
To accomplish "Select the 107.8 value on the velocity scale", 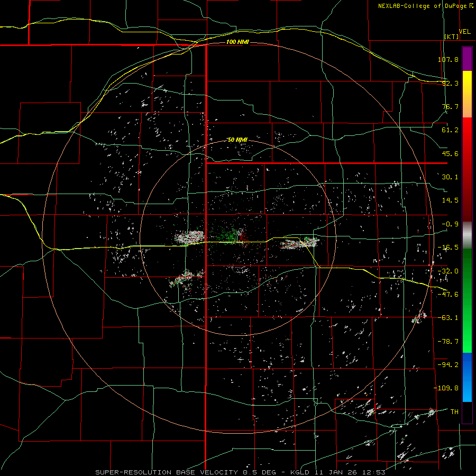I will click(x=448, y=59).
